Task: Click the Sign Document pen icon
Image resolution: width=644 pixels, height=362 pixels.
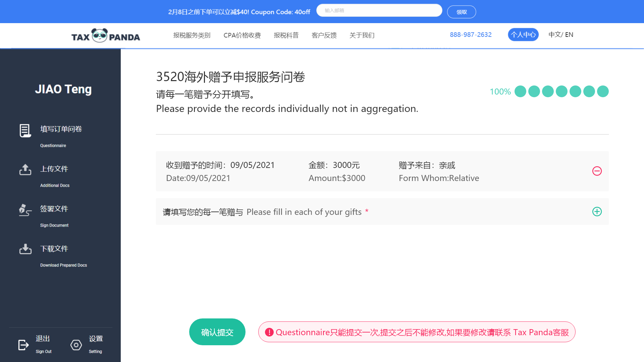Action: click(x=25, y=210)
